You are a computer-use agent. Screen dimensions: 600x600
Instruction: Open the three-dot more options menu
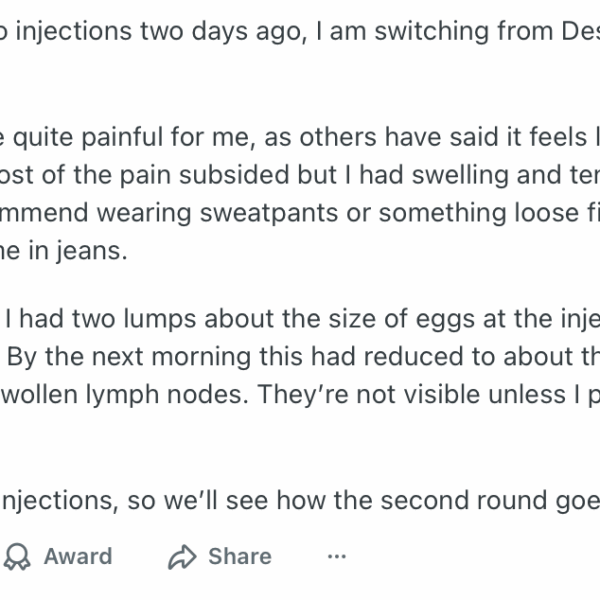[x=337, y=556]
